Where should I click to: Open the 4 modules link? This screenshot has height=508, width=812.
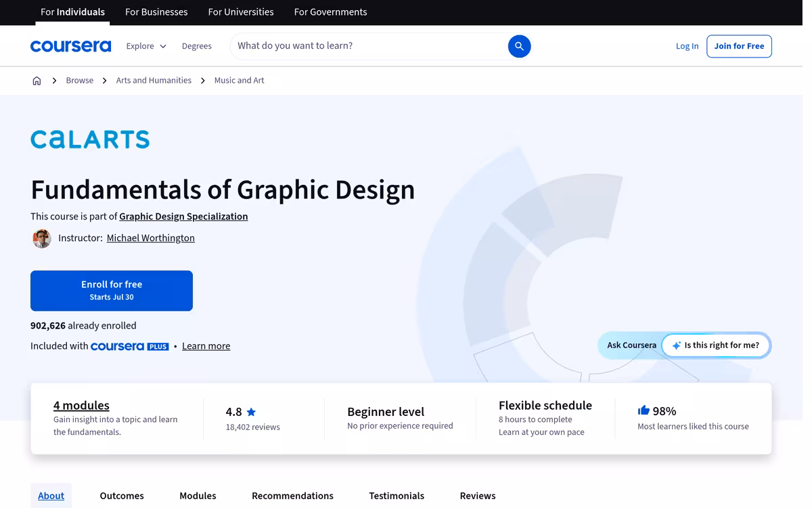(81, 406)
